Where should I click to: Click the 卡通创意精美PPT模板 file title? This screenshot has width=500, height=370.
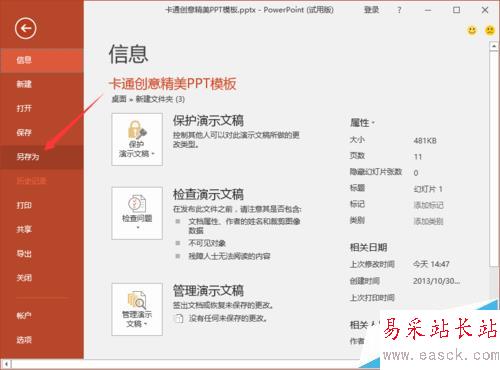pos(173,83)
